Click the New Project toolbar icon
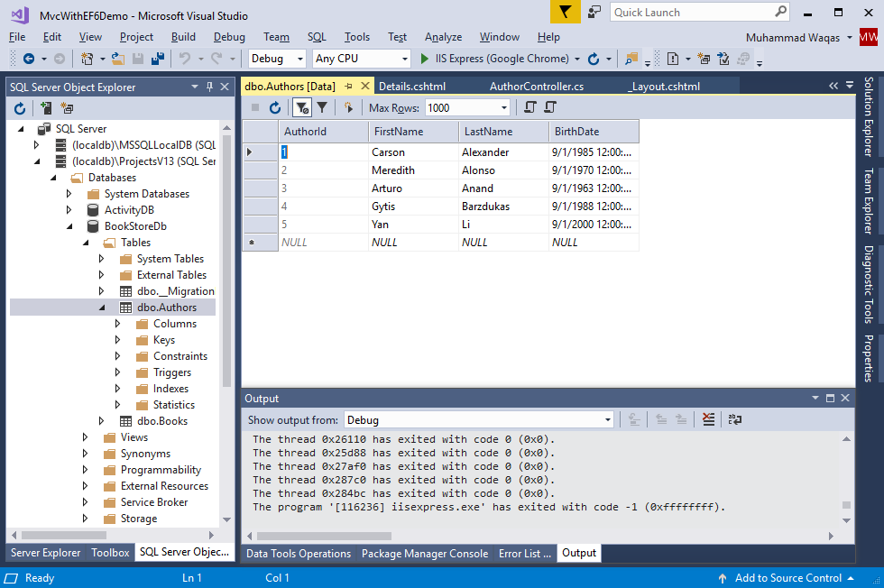The width and height of the screenshot is (884, 588). pos(87,59)
